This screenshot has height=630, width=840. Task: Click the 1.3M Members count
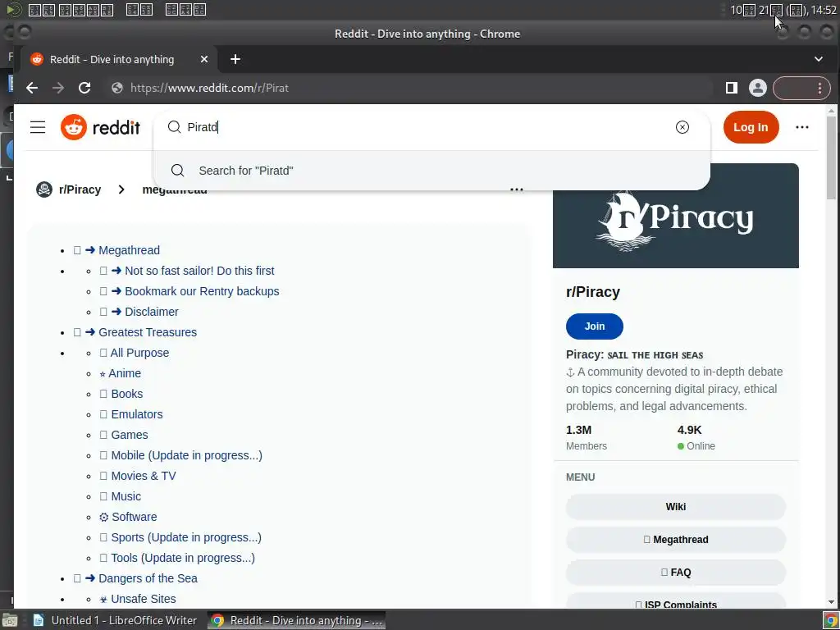(x=586, y=438)
